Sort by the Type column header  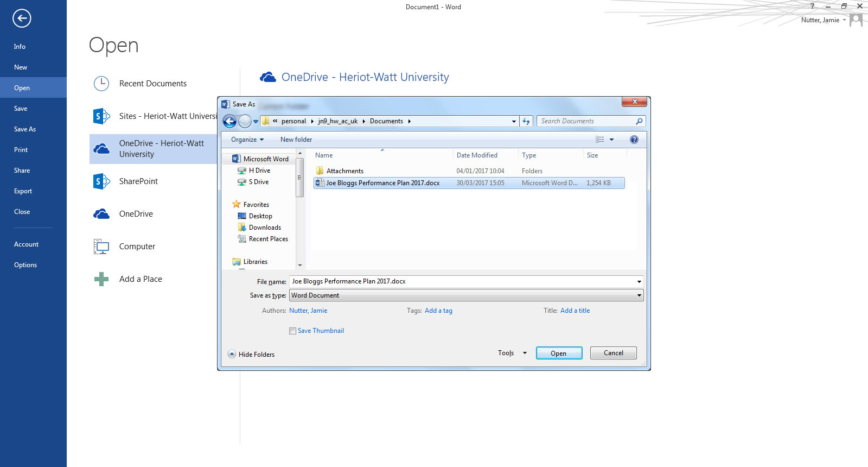pos(529,155)
